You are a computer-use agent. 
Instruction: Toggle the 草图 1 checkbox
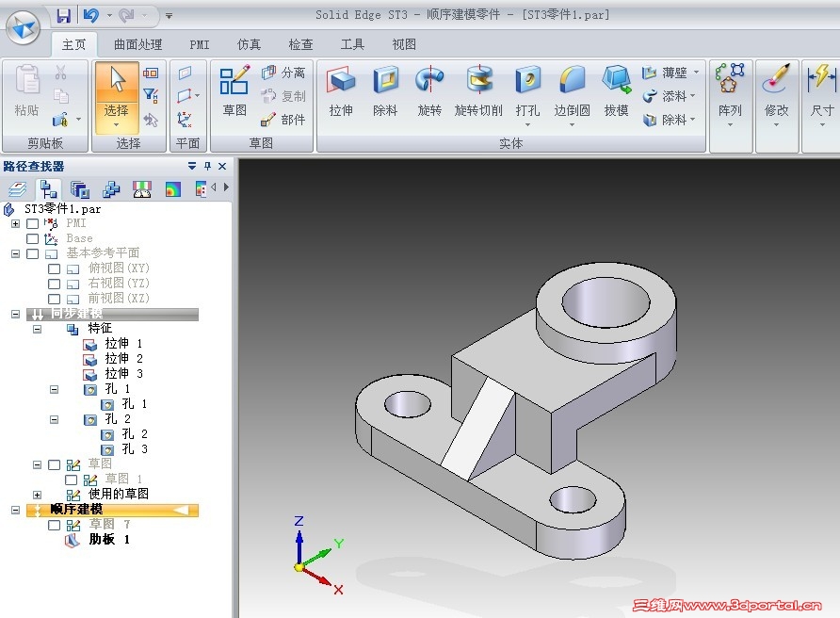(x=72, y=480)
